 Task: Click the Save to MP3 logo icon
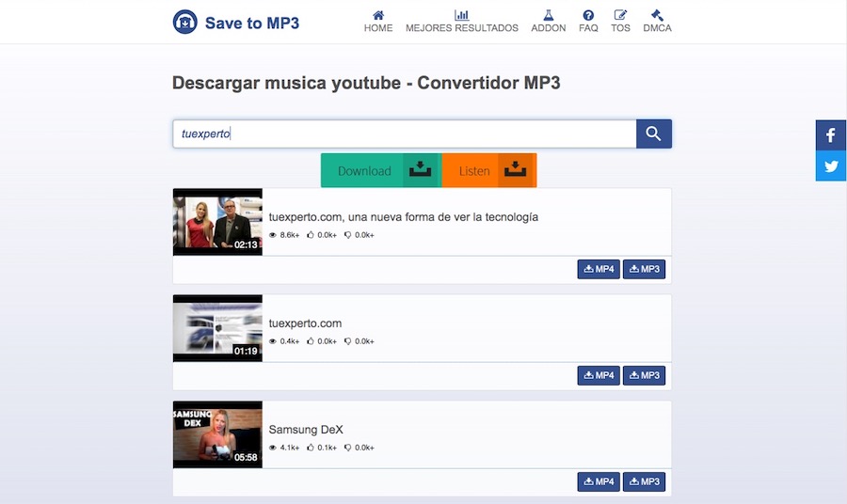click(185, 23)
